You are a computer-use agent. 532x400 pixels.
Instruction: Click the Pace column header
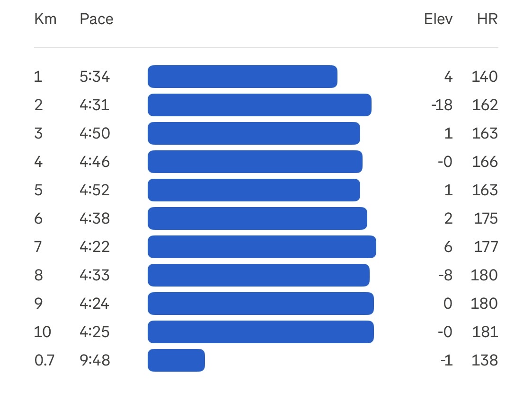(x=97, y=19)
